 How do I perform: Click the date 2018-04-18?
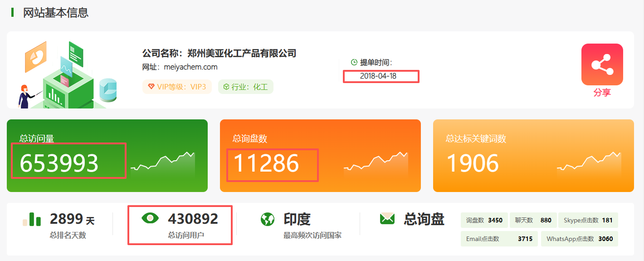coord(378,76)
